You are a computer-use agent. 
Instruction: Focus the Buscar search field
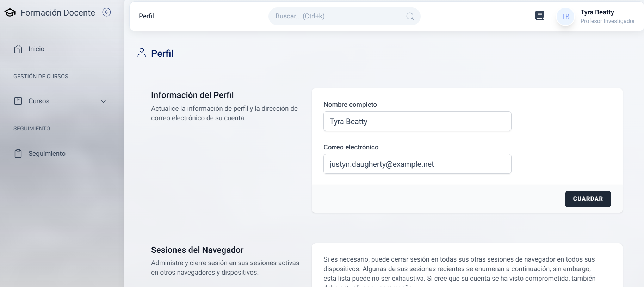click(x=338, y=16)
